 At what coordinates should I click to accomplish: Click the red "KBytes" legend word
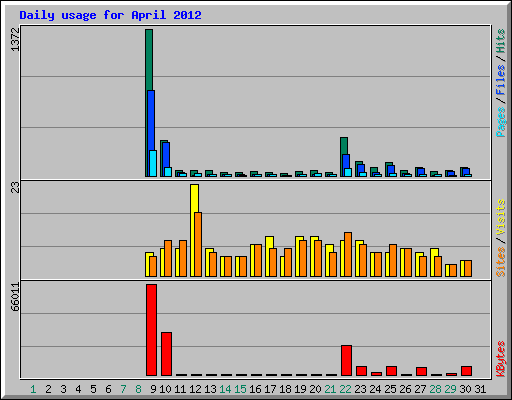(x=501, y=359)
